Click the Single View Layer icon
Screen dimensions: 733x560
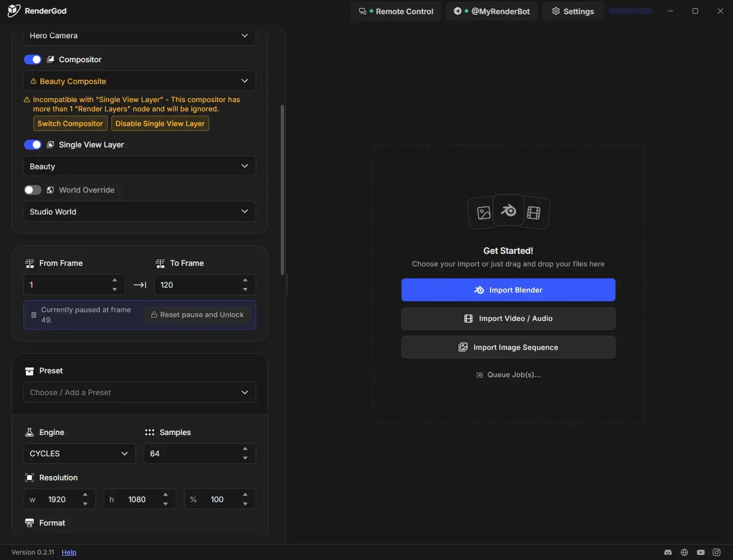(x=51, y=145)
